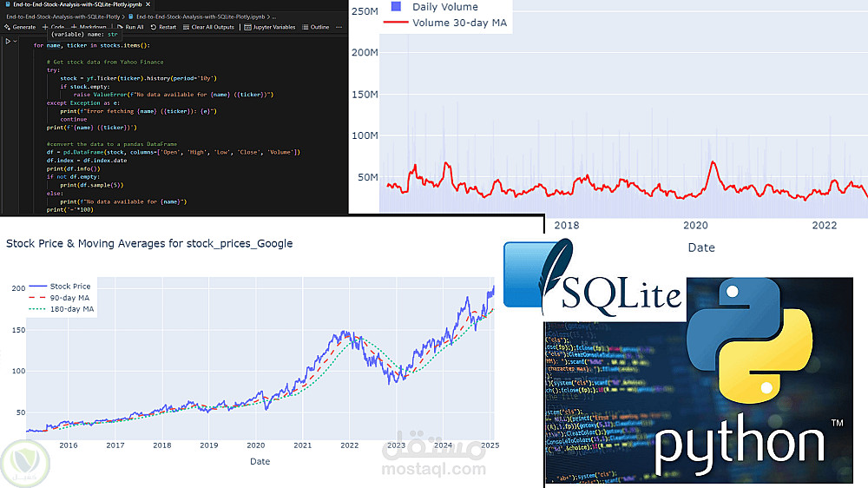This screenshot has width=868, height=488.
Task: Toggle Daily Volume legend entry
Action: pyautogui.click(x=435, y=7)
